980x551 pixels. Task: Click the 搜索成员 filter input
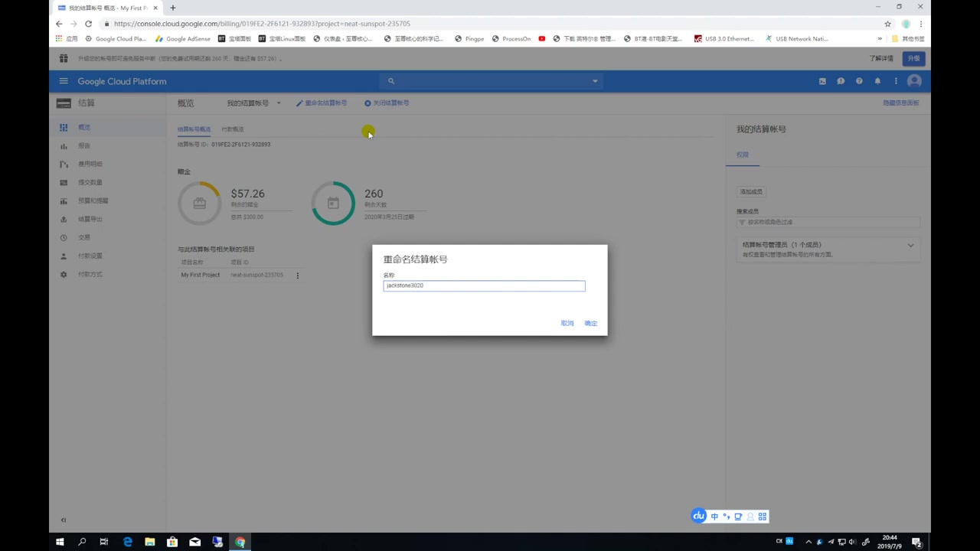click(828, 222)
